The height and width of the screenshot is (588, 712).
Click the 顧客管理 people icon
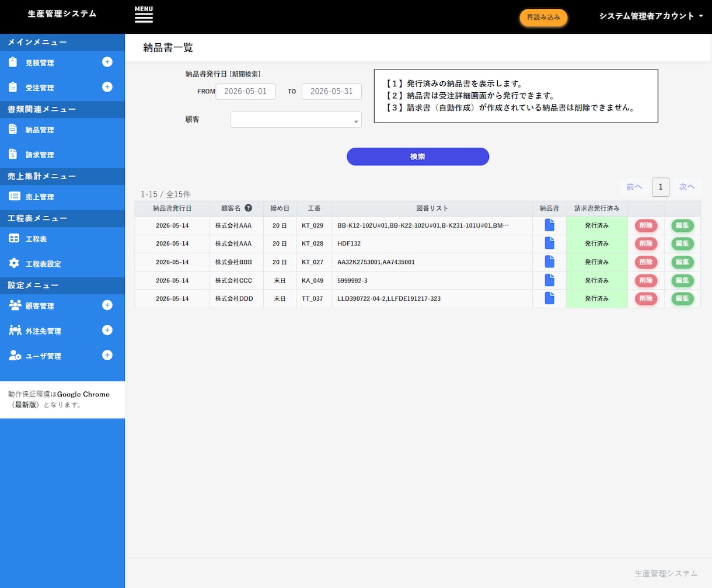(x=15, y=305)
